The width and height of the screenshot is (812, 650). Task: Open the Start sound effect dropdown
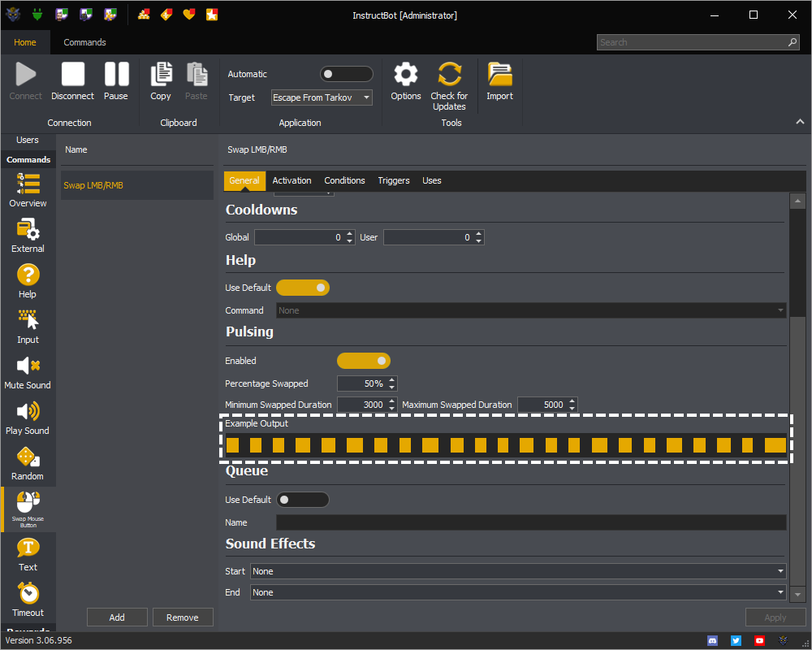pos(518,571)
